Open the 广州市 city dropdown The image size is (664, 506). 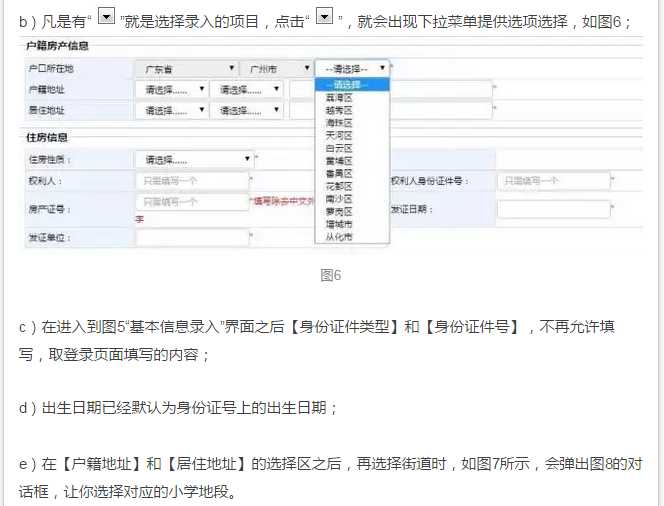[x=275, y=68]
